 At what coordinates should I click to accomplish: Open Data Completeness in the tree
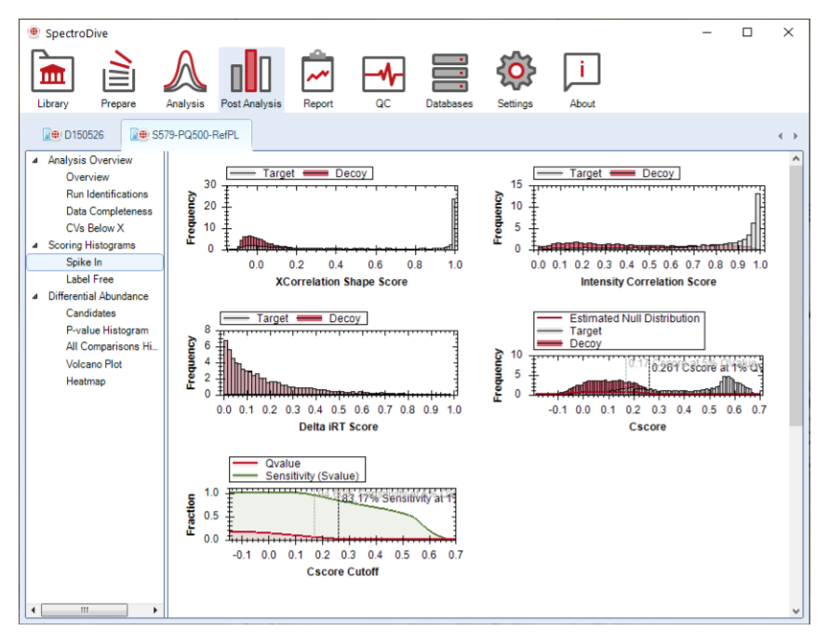[109, 211]
